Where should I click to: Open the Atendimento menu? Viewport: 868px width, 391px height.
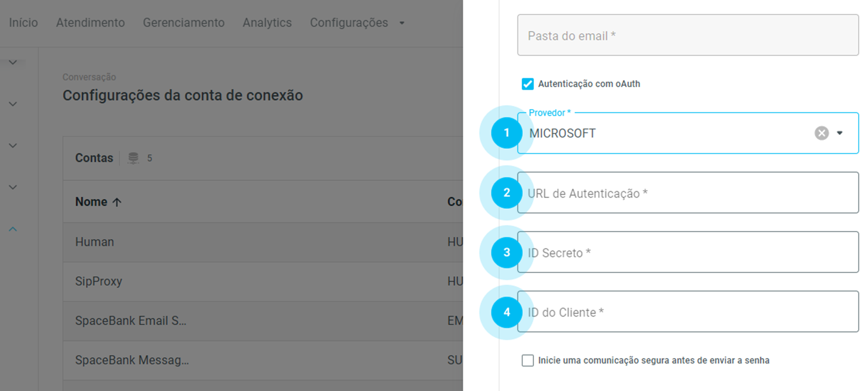pos(91,23)
